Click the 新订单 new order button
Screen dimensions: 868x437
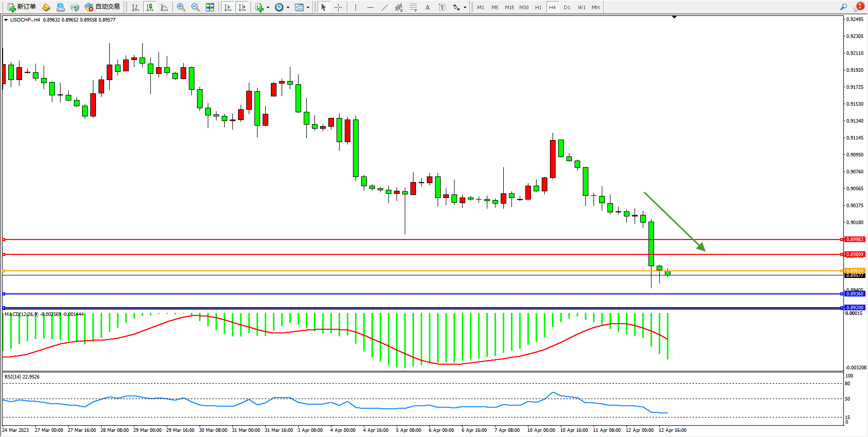[22, 7]
